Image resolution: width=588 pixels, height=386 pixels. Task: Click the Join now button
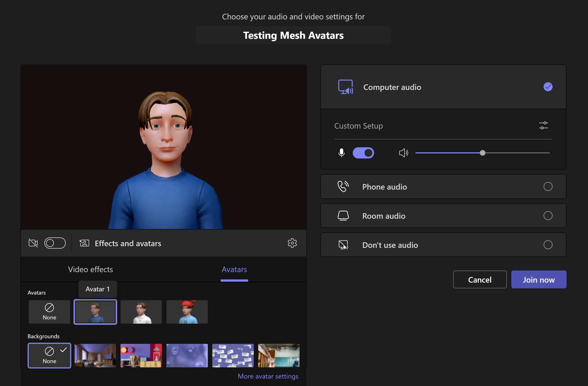[x=539, y=279]
